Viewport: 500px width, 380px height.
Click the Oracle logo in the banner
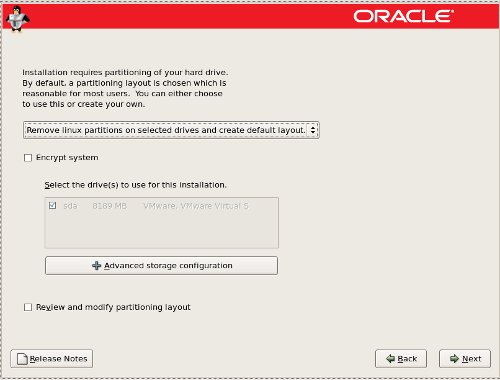tap(403, 16)
